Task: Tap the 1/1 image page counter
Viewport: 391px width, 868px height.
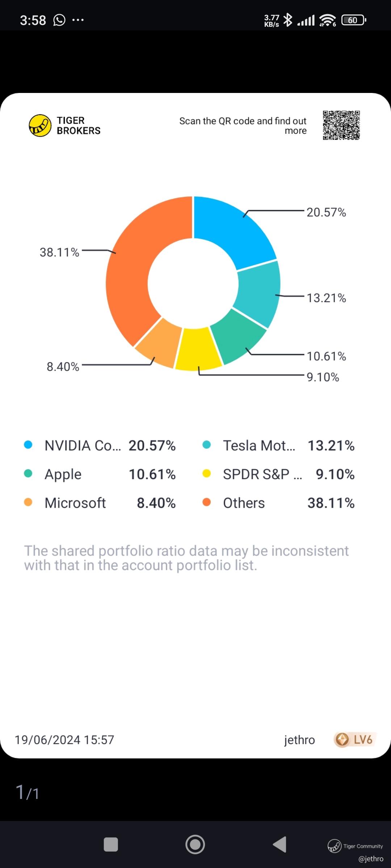Action: (28, 792)
